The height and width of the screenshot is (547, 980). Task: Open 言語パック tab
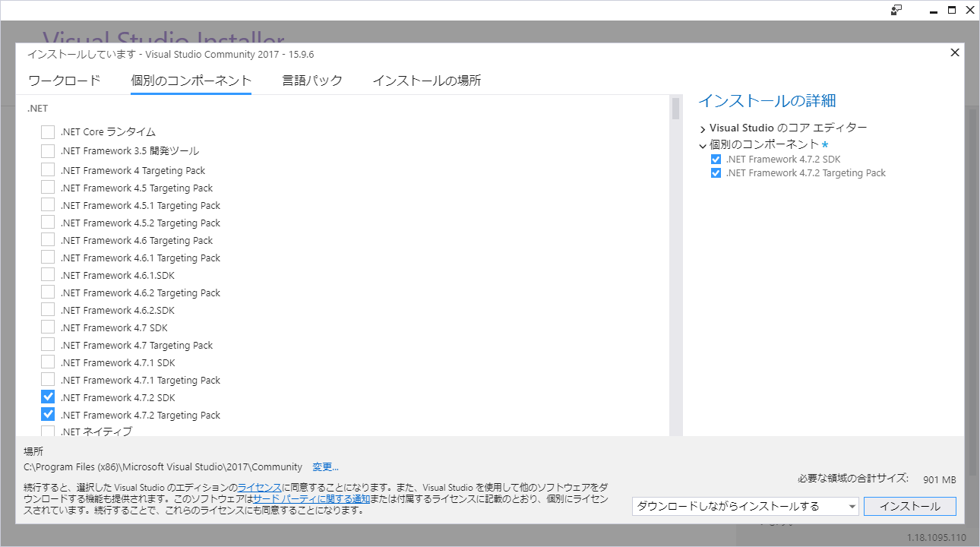[x=312, y=81]
